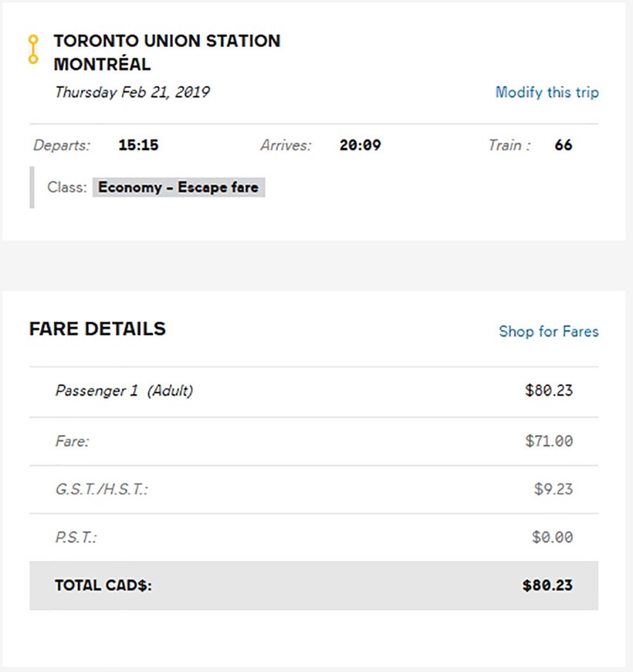Click the G.S.T./H.S.T. label

pyautogui.click(x=102, y=489)
